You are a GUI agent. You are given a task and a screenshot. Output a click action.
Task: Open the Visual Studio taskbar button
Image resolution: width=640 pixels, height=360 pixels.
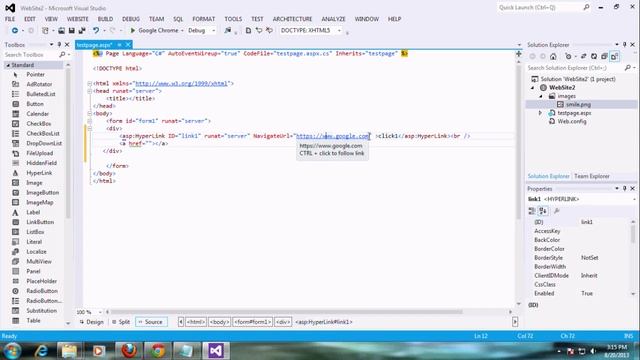point(216,351)
